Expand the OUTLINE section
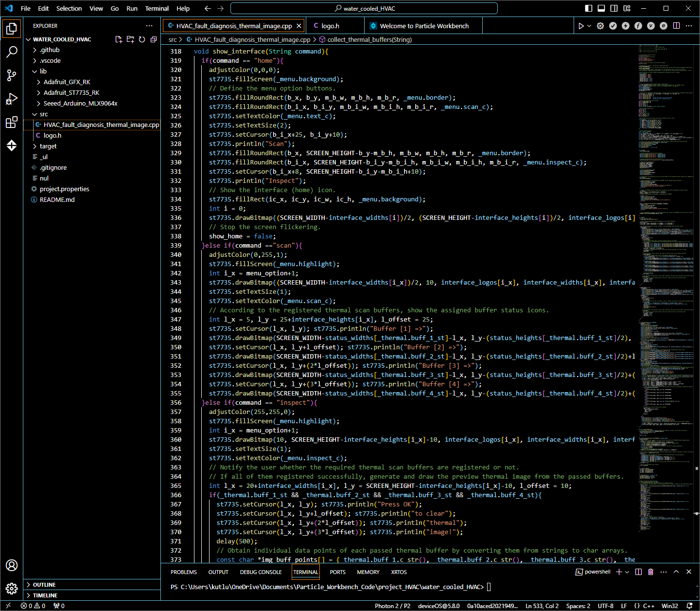The image size is (700, 611). click(x=44, y=585)
